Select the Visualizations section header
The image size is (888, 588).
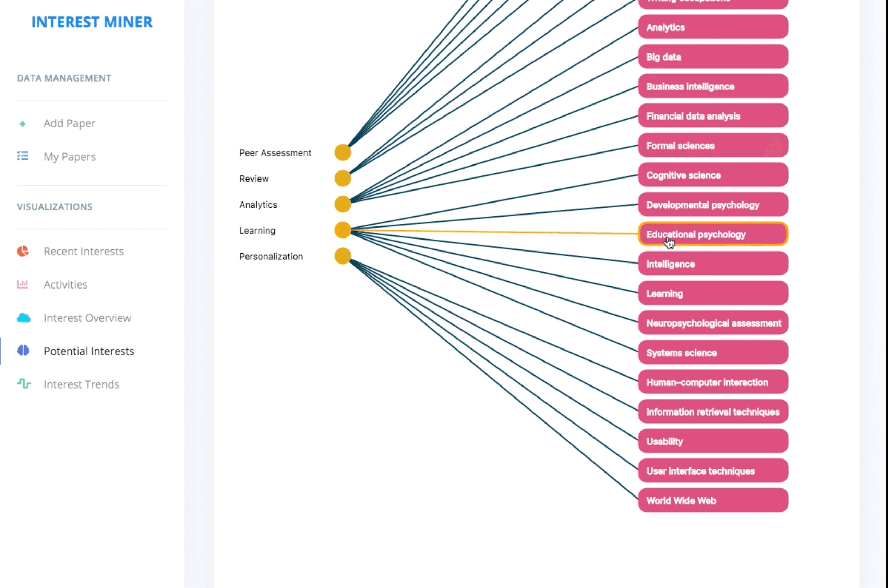tap(55, 207)
